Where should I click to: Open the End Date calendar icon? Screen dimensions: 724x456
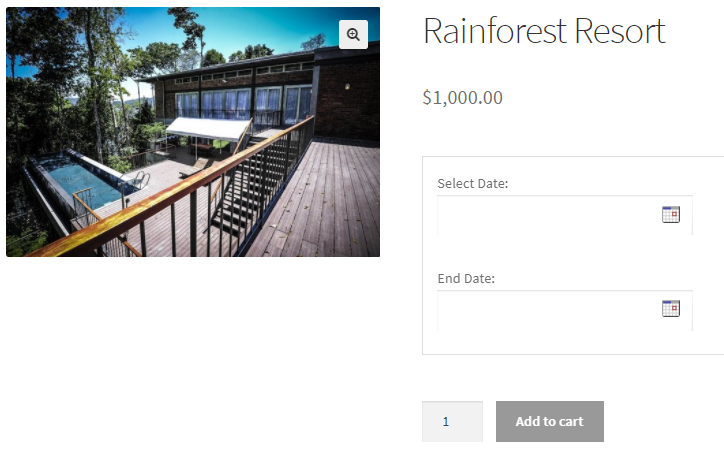coord(671,309)
